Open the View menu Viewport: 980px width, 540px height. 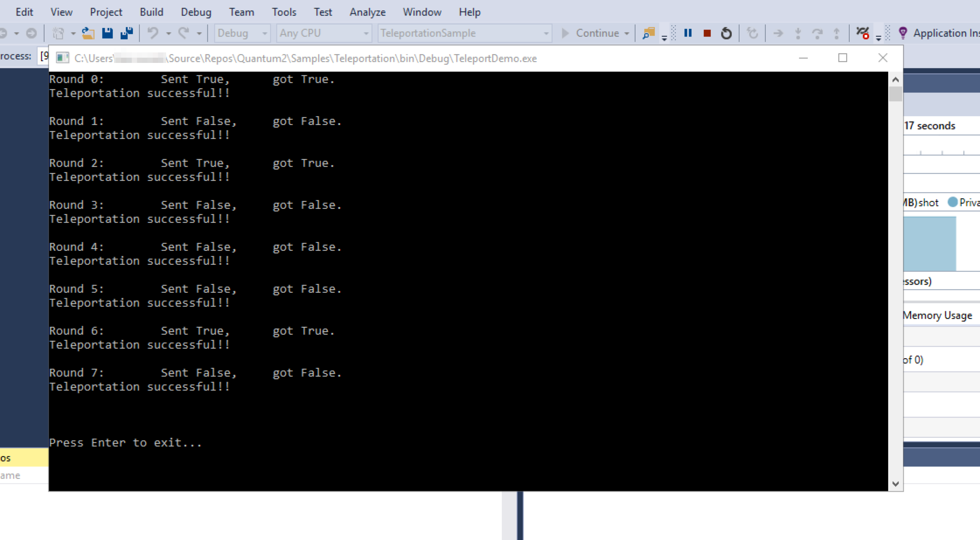[x=61, y=12]
